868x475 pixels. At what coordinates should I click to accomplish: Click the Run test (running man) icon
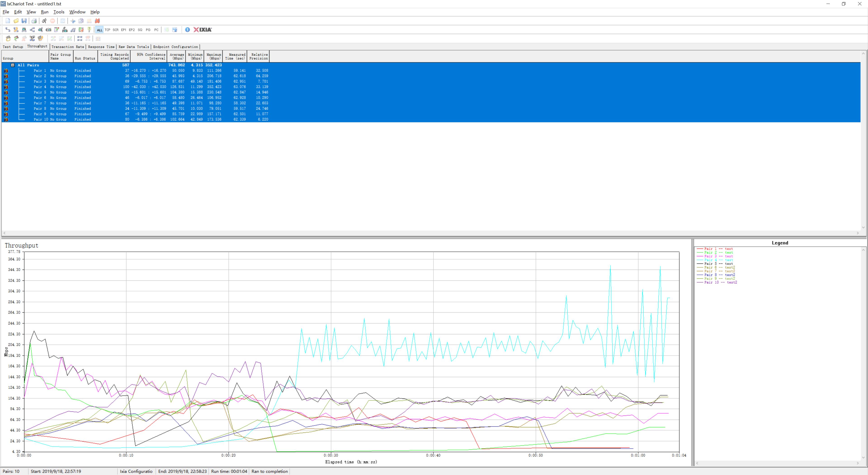(44, 21)
